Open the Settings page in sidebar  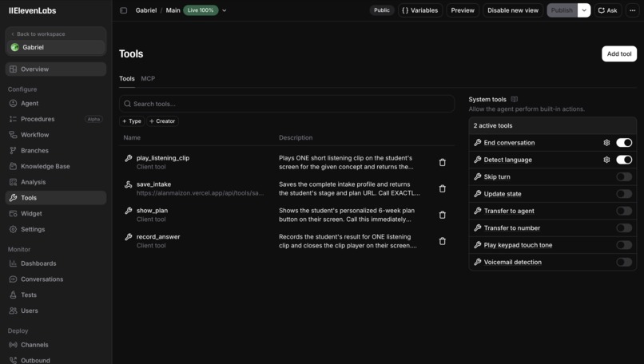(56, 229)
